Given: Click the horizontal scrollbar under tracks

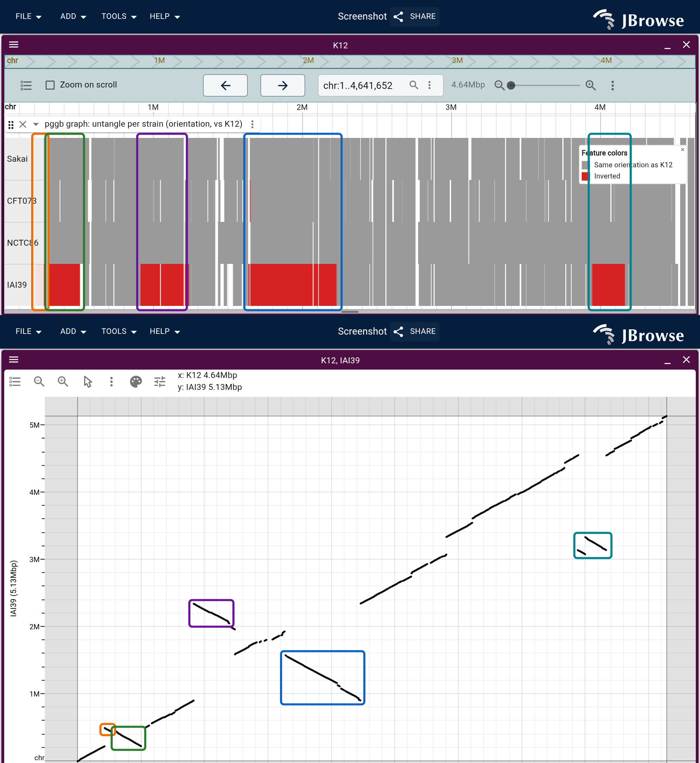Looking at the screenshot, I should click(350, 312).
